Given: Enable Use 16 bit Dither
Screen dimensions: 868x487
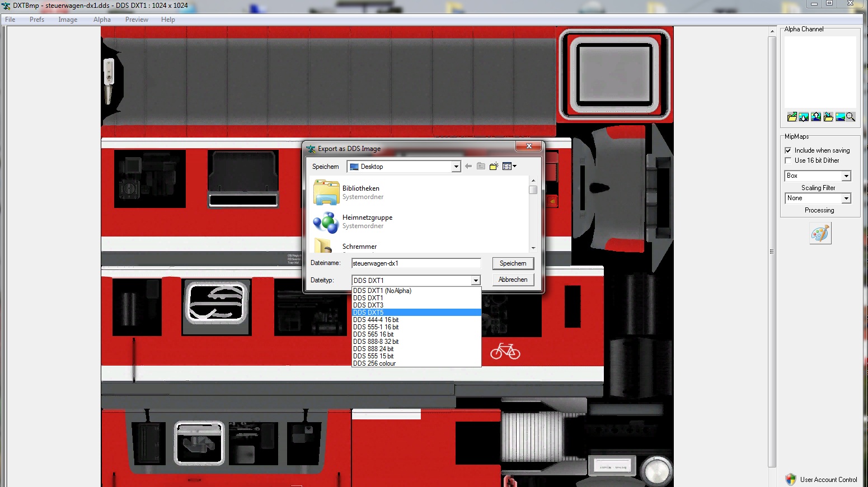Looking at the screenshot, I should tap(788, 160).
